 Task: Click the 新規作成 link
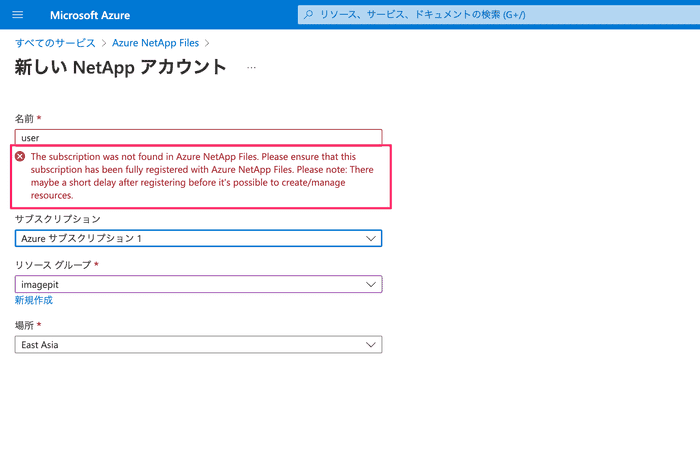34,300
